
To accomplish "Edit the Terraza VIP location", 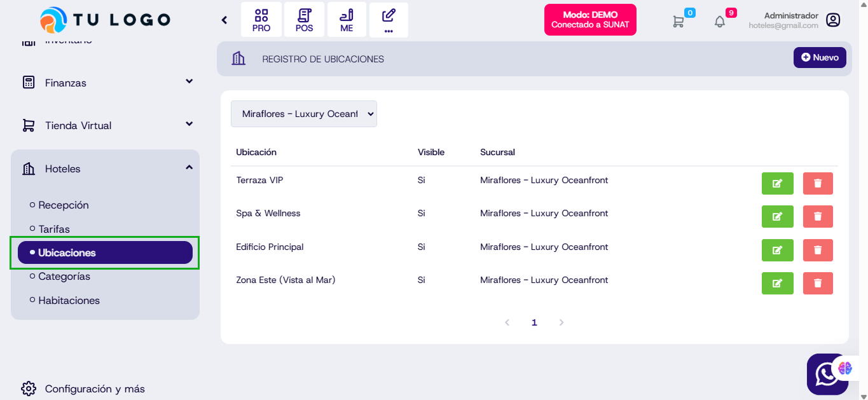I will [x=777, y=183].
